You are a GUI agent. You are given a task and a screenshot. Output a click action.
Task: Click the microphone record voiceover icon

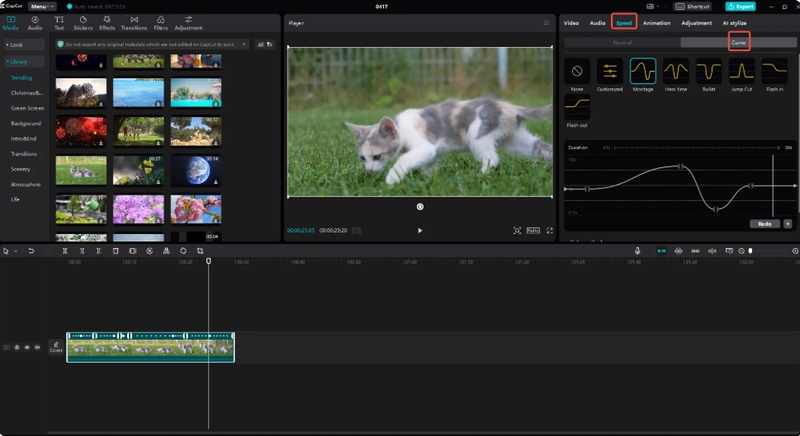pyautogui.click(x=638, y=250)
